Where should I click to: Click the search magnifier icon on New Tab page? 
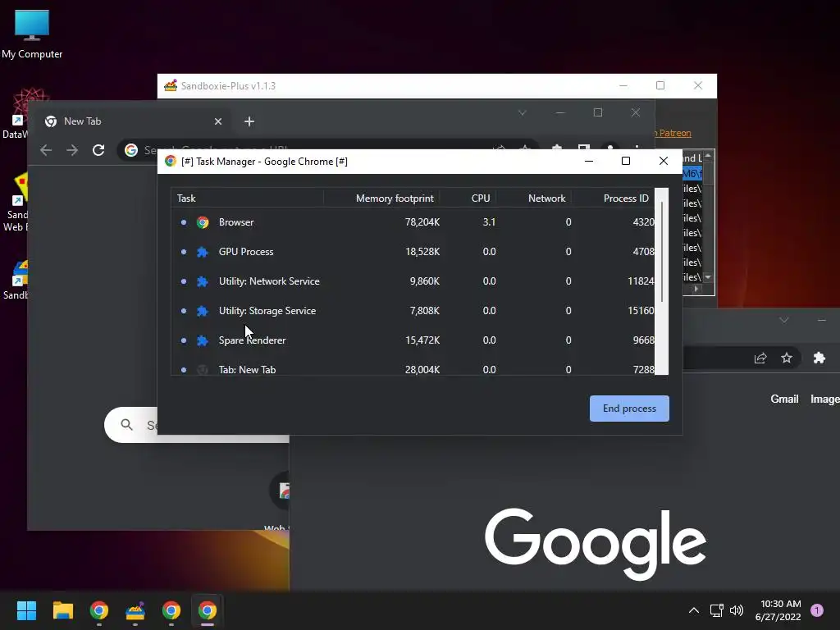pyautogui.click(x=127, y=425)
